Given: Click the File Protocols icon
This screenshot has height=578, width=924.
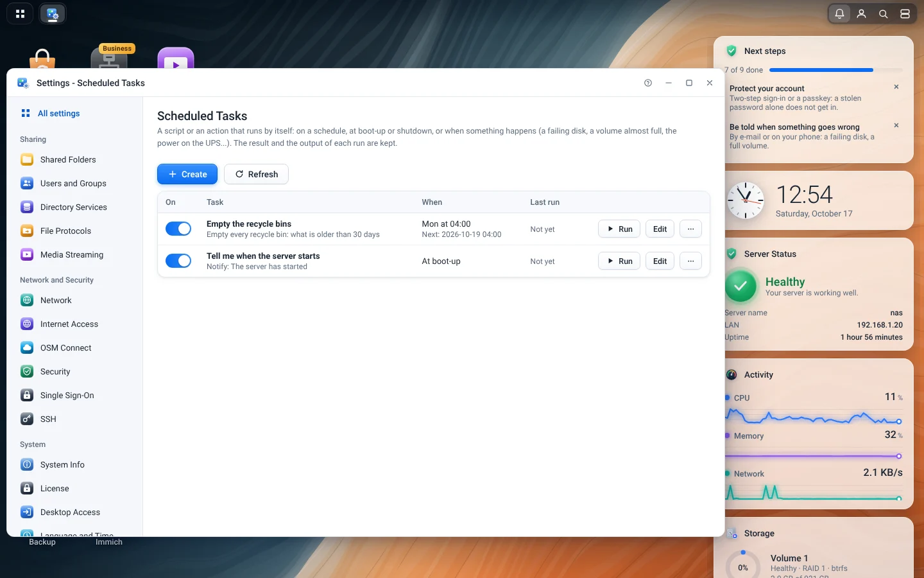Looking at the screenshot, I should 27,231.
